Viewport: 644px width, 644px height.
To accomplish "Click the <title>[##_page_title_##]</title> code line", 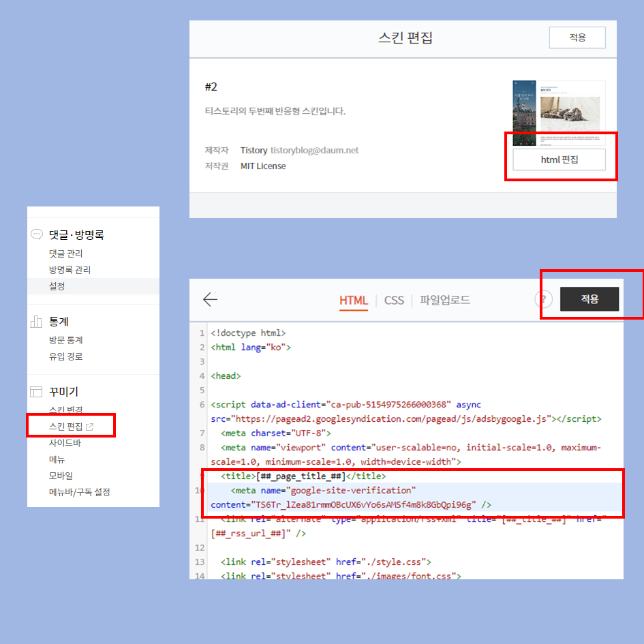I will coord(303,476).
